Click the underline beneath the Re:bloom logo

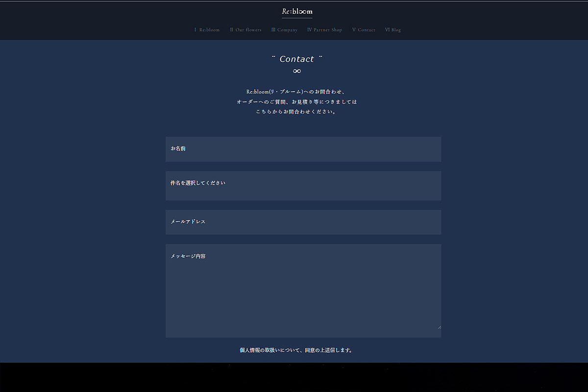[297, 18]
